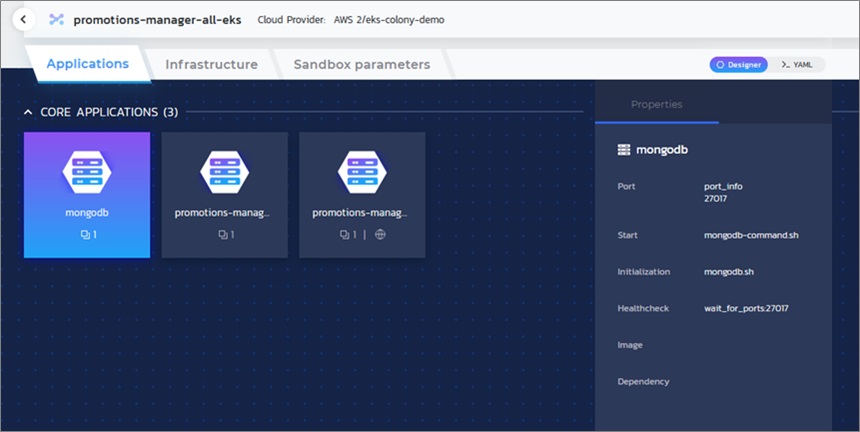Open the Sandbox parameters tab
860x432 pixels.
point(361,65)
